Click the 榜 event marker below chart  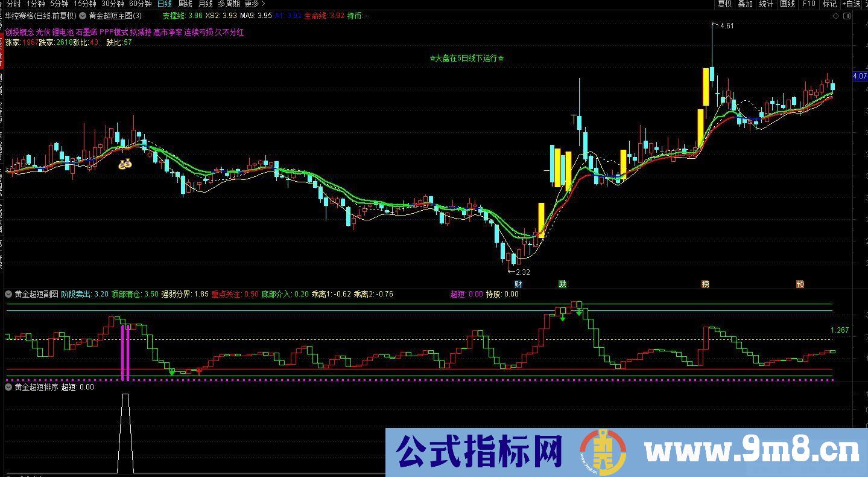coord(705,284)
